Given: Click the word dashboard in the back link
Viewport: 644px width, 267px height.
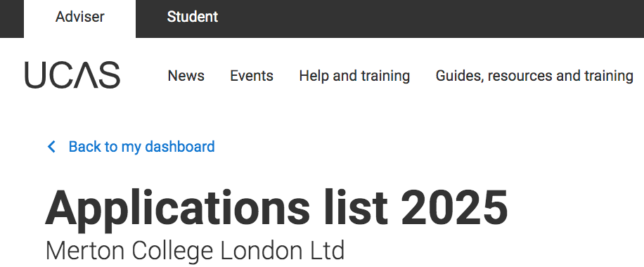Looking at the screenshot, I should click(x=180, y=147).
